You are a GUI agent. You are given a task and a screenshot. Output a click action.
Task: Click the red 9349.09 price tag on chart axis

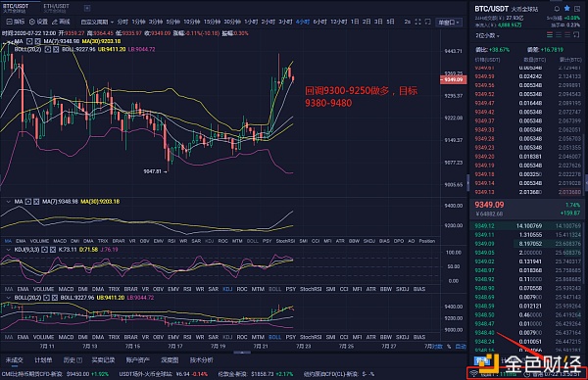click(454, 80)
